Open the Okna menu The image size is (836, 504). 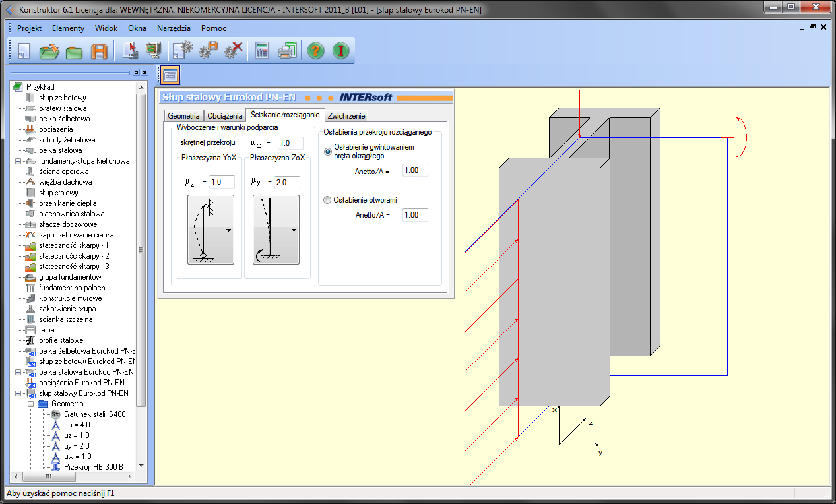[137, 28]
